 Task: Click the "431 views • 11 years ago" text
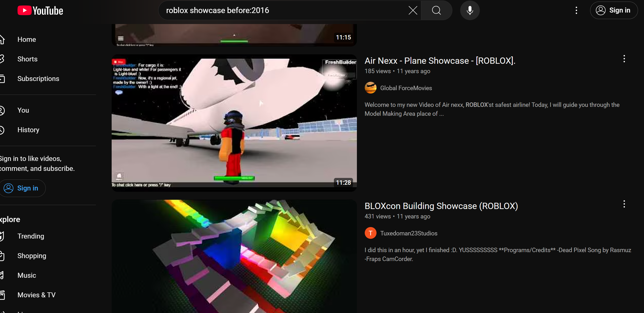point(397,216)
